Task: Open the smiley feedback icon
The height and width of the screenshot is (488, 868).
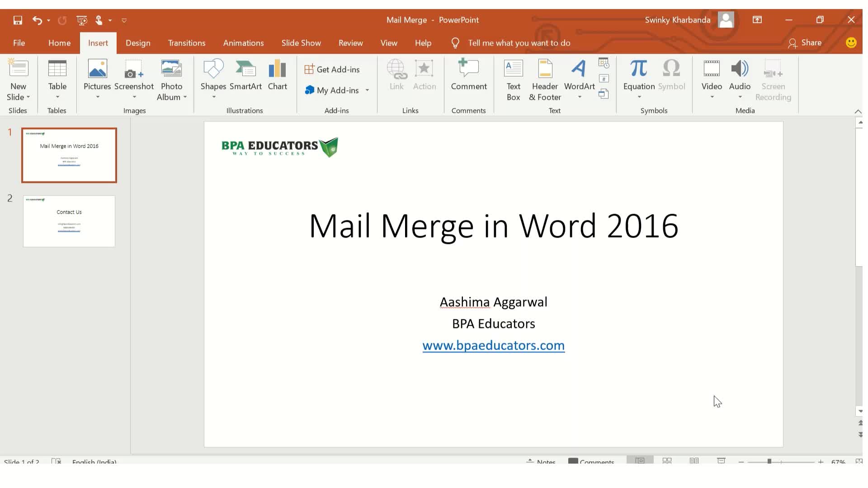Action: click(x=851, y=42)
